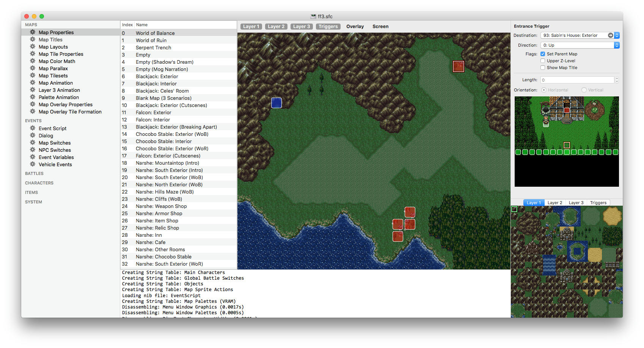Click the orange entrance marker in destination preview
644x348 pixels.
[567, 145]
